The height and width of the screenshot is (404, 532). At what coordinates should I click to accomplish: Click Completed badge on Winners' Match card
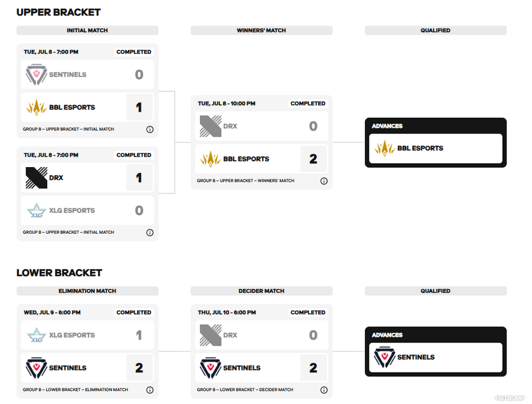tap(308, 103)
